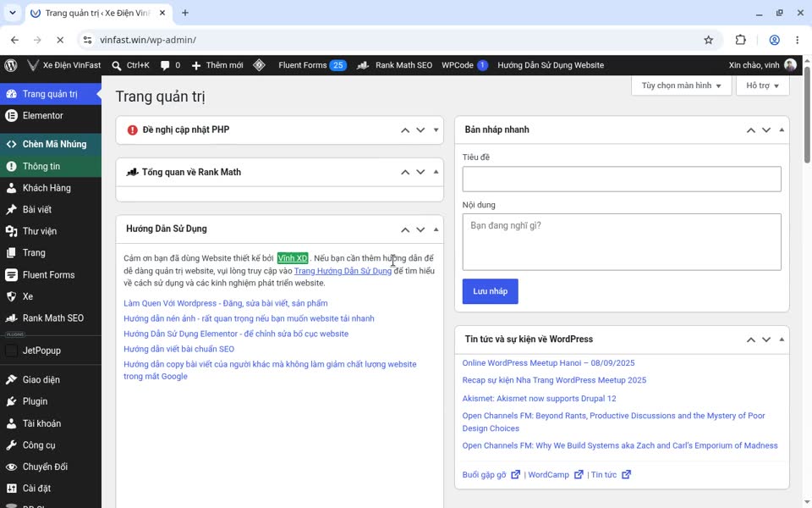812x508 pixels.
Task: Bookmark page with star icon
Action: [709, 40]
